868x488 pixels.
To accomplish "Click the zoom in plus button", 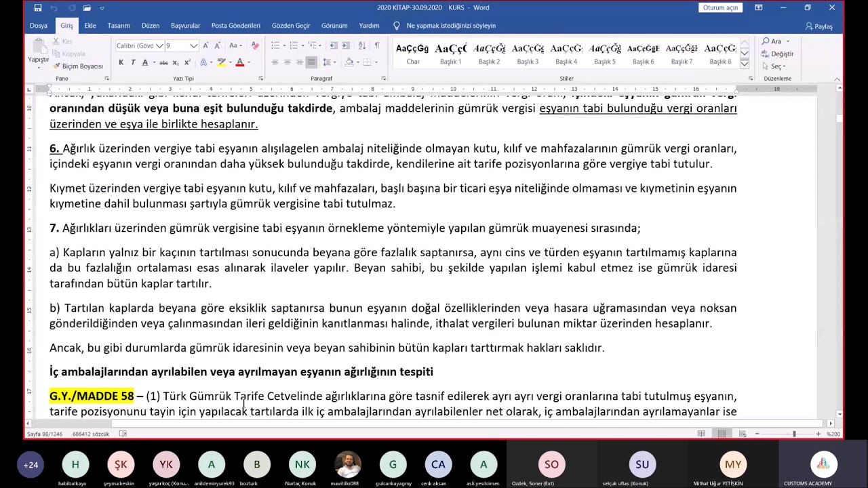I will pyautogui.click(x=818, y=434).
